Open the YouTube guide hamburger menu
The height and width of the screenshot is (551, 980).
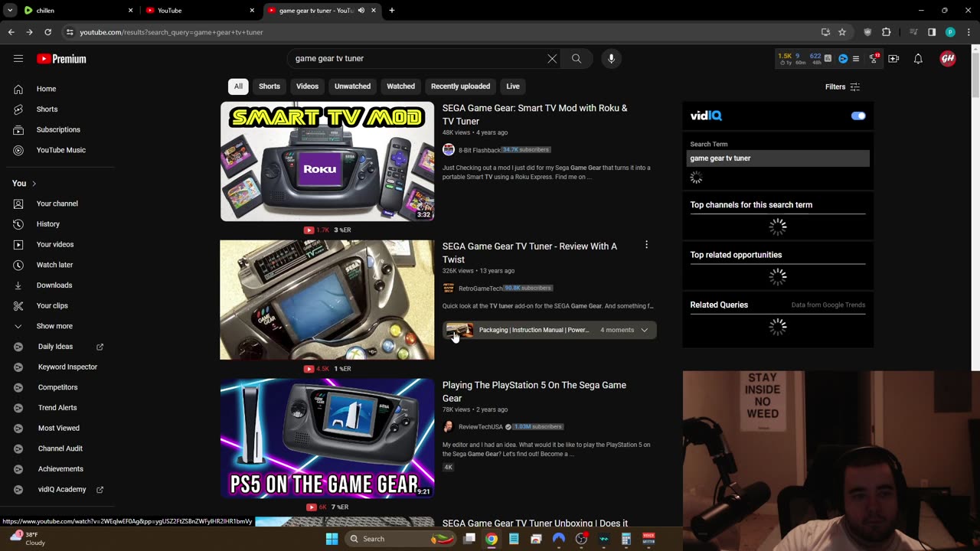pyautogui.click(x=18, y=58)
